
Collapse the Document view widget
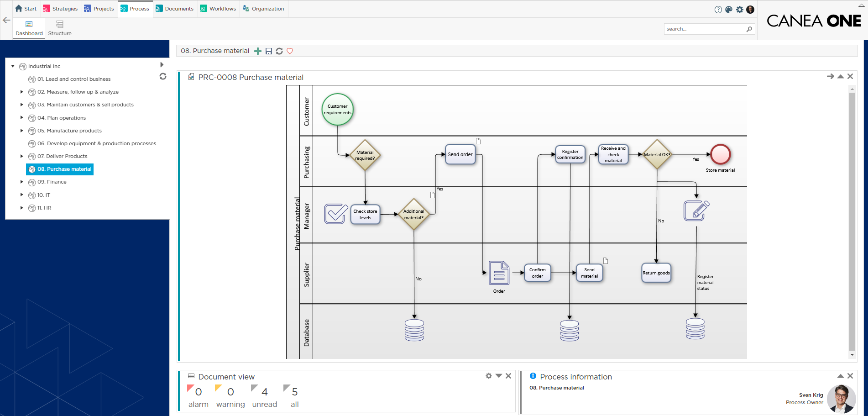click(x=498, y=376)
